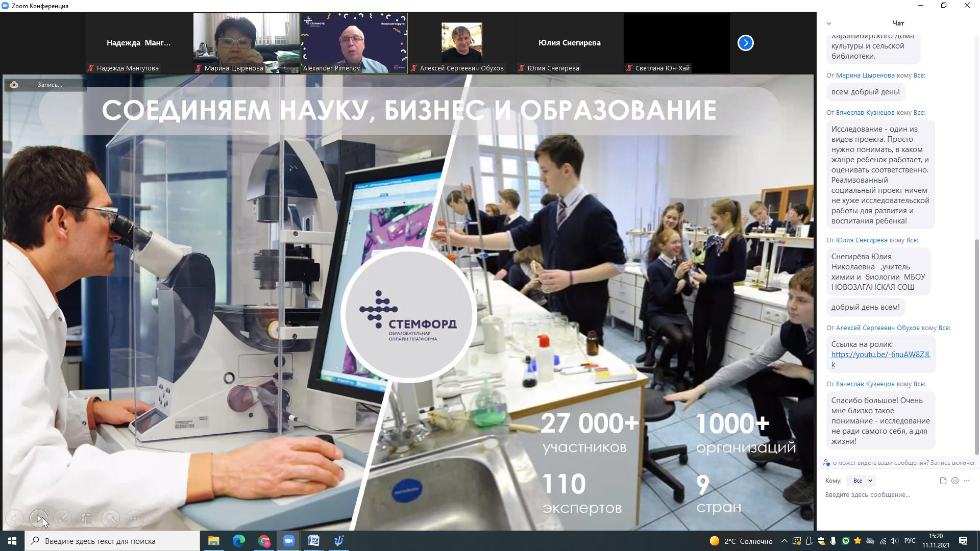Image resolution: width=980 pixels, height=551 pixels.
Task: Click the attach file icon in chat
Action: (943, 481)
